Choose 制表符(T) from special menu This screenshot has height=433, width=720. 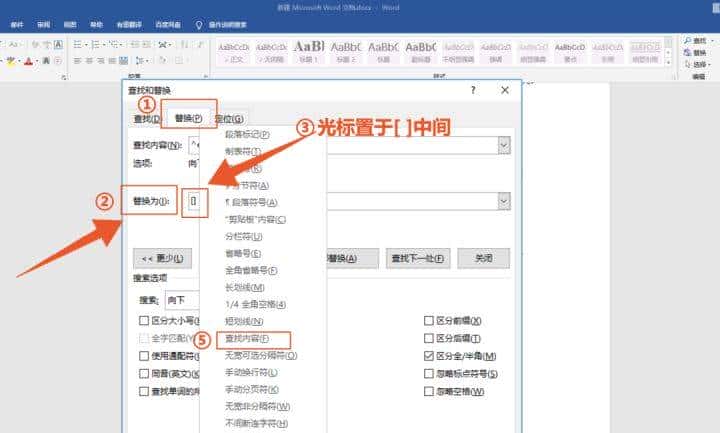[x=243, y=152]
